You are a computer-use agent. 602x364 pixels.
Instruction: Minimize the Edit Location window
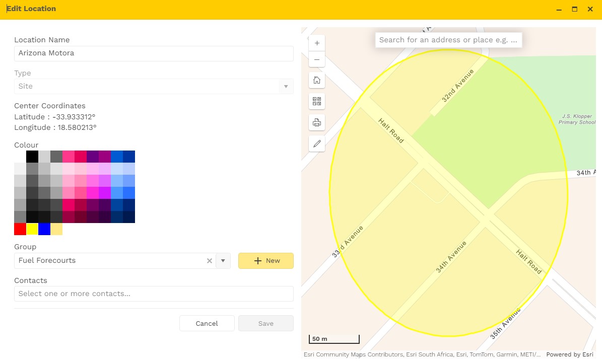click(559, 9)
